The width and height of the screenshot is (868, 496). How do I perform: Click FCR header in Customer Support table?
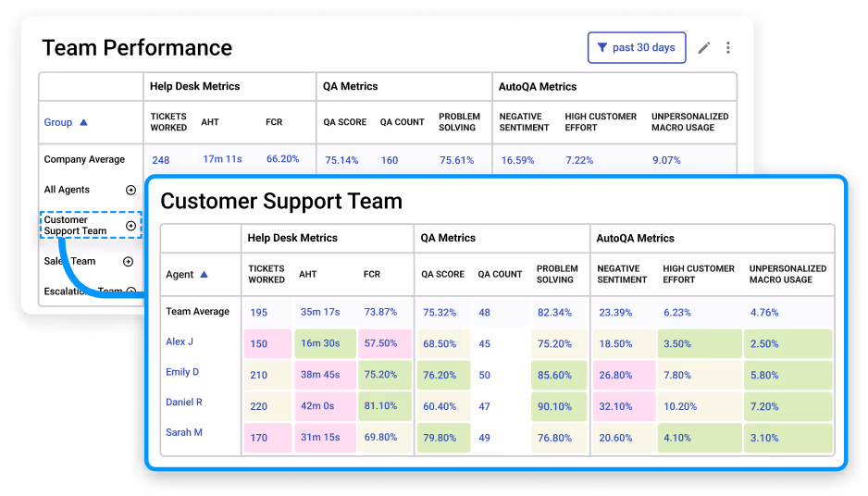pos(372,274)
